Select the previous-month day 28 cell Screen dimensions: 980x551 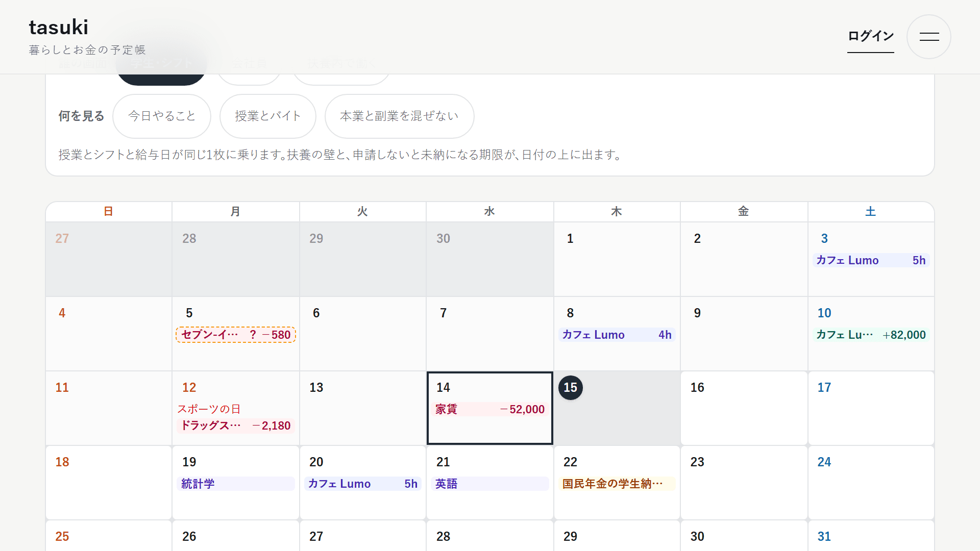click(x=236, y=259)
